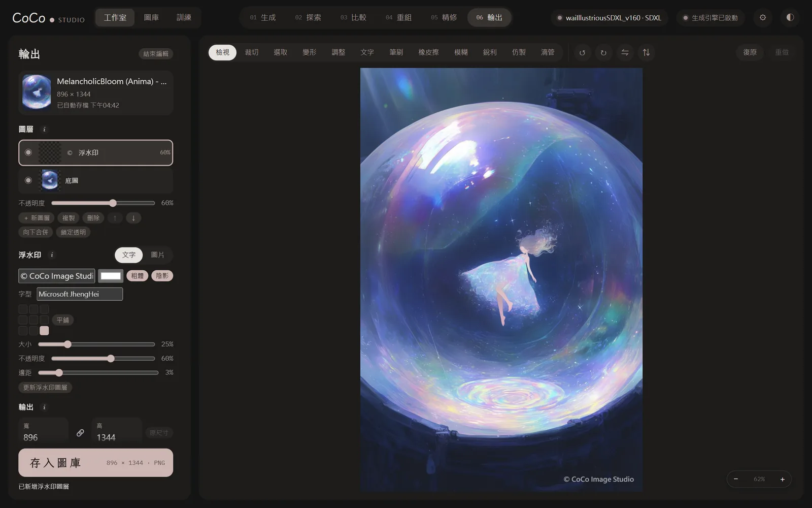Go to step 01 生成
The height and width of the screenshot is (508, 812).
pyautogui.click(x=263, y=17)
